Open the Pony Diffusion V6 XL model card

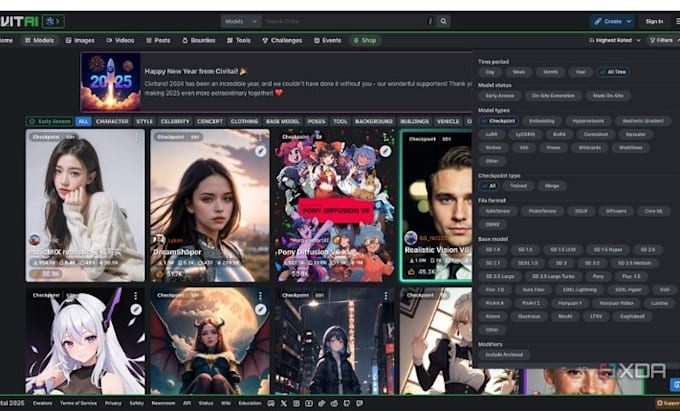[335, 205]
